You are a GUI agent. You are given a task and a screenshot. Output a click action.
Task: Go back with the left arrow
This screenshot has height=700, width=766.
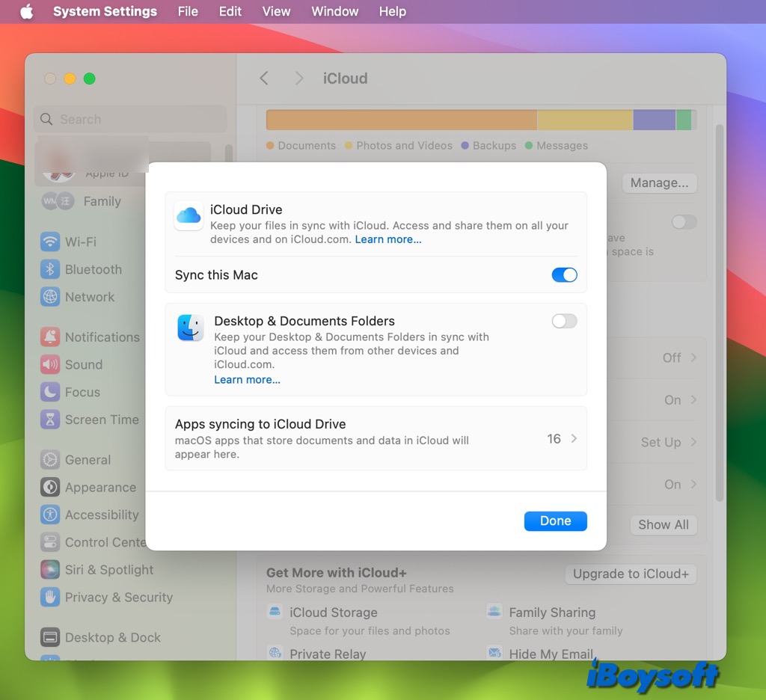click(x=264, y=79)
